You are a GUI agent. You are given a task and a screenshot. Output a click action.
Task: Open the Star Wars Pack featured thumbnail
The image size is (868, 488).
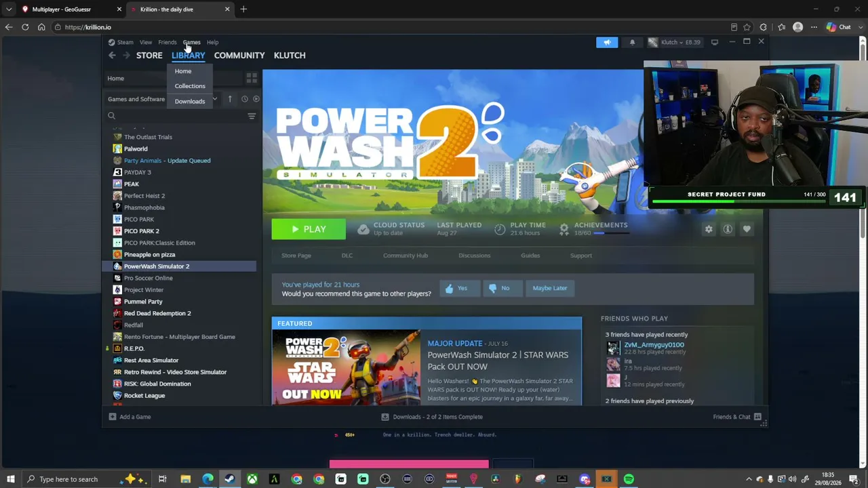coord(347,367)
